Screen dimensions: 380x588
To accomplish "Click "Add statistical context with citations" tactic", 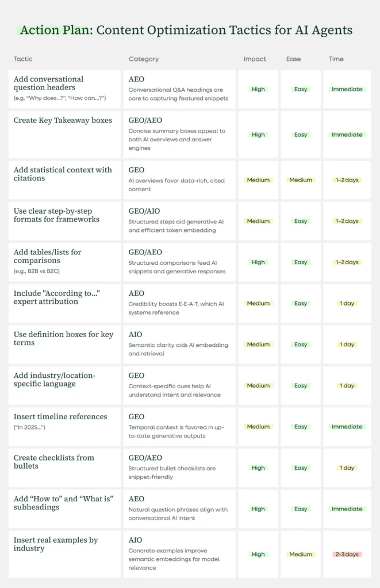I will pyautogui.click(x=63, y=174).
